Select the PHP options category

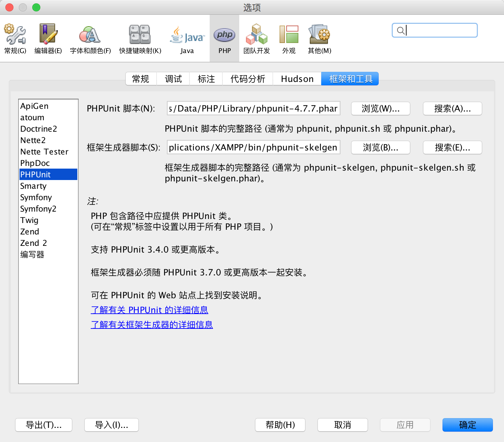tap(224, 39)
